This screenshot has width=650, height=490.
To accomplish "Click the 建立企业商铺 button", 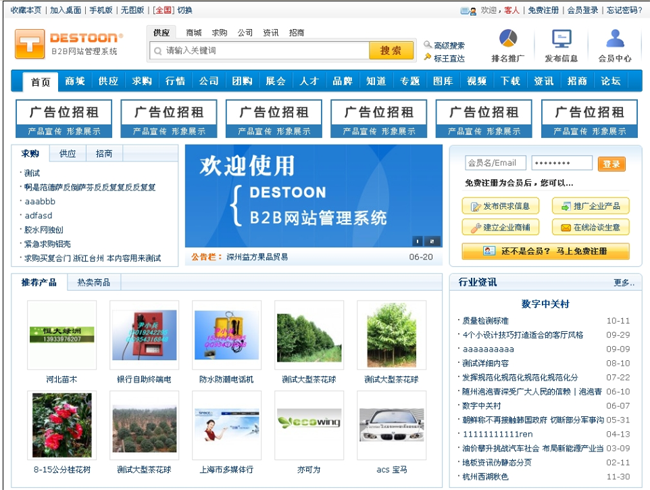I will pos(500,227).
